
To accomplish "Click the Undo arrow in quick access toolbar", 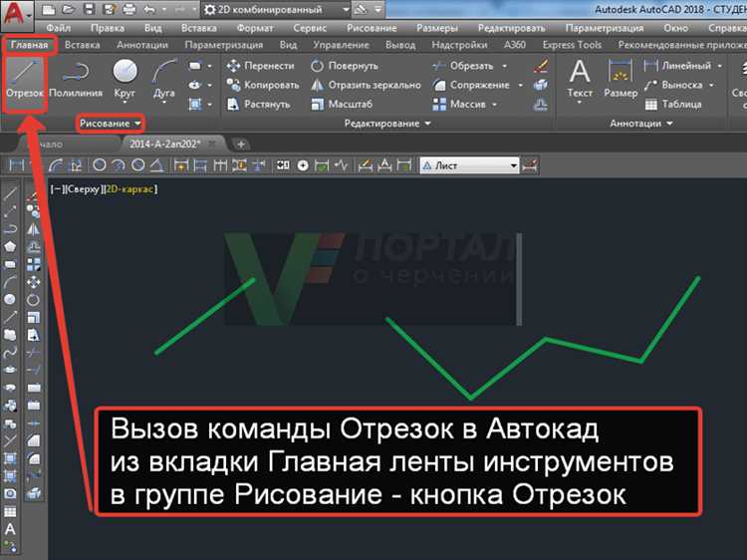I will (x=149, y=9).
